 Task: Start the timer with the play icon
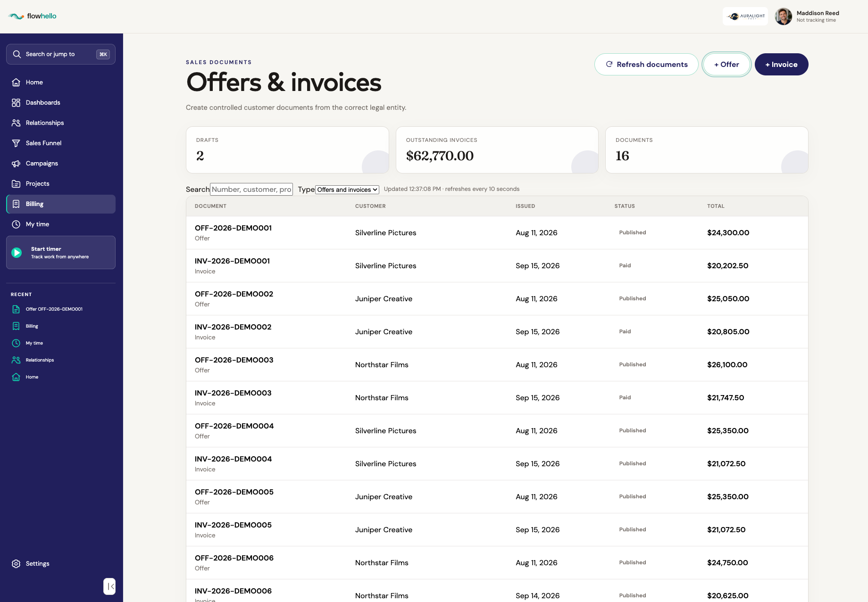click(x=17, y=253)
